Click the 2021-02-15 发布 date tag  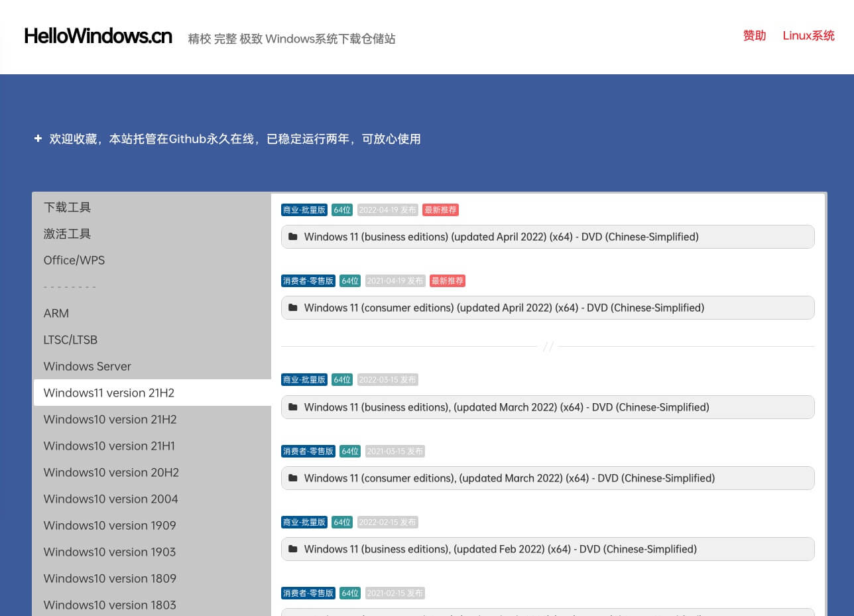pyautogui.click(x=395, y=593)
